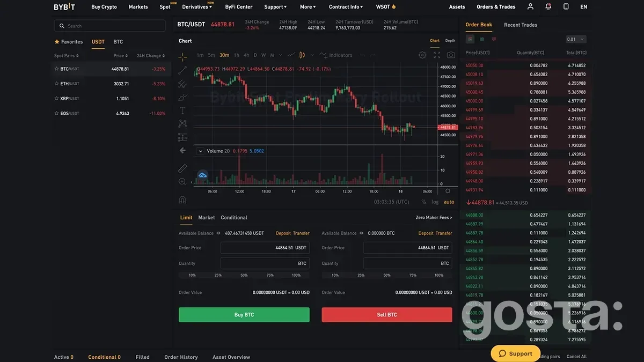The image size is (644, 362).
Task: Open the forecasting and measurement tools
Action: click(182, 137)
